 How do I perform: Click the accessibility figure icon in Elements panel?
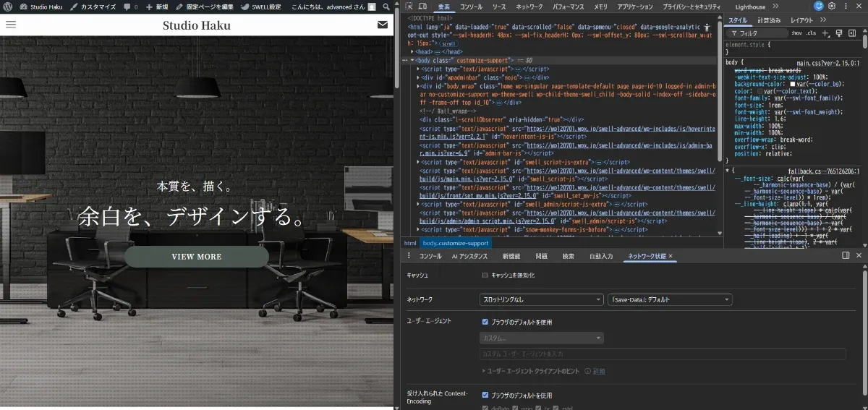(707, 29)
